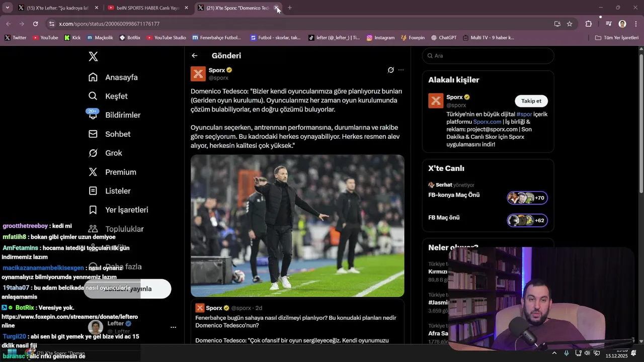The width and height of the screenshot is (644, 362).
Task: Open Listeler in the sidebar
Action: click(109, 191)
